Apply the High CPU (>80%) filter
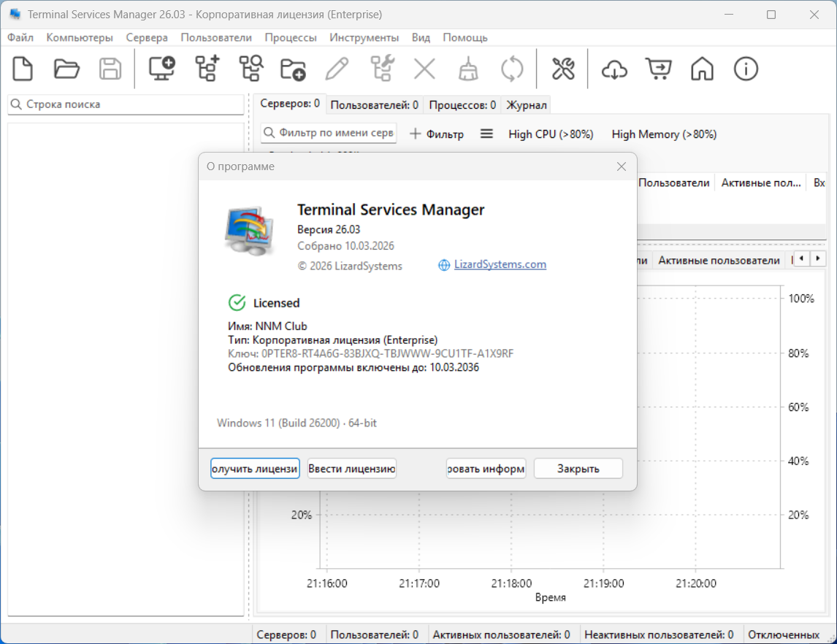 tap(551, 134)
